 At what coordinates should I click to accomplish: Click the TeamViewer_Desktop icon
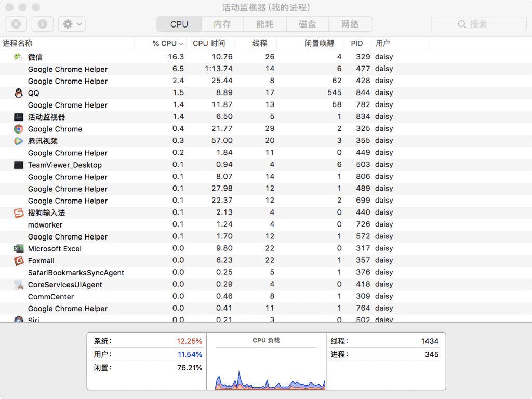coord(19,165)
